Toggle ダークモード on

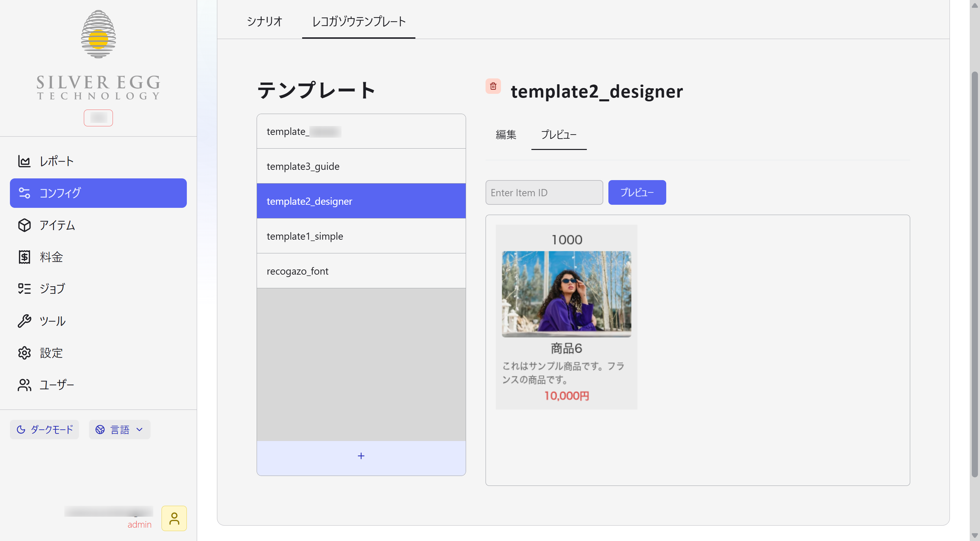(44, 429)
